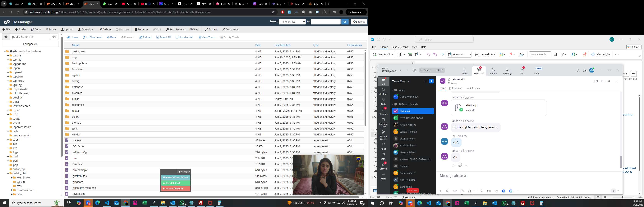644x207 pixels.
Task: Select the .env.example file row
Action: (x=214, y=170)
